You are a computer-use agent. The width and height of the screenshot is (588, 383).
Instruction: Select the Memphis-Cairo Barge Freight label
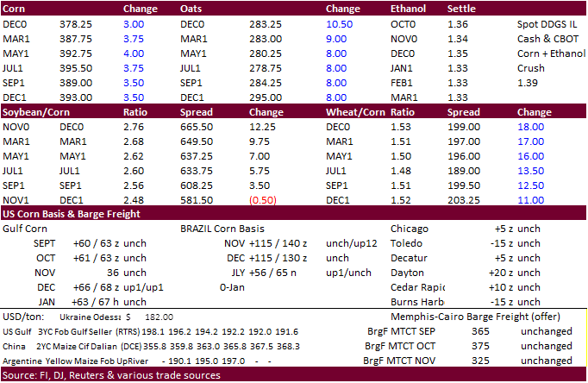[x=470, y=317]
